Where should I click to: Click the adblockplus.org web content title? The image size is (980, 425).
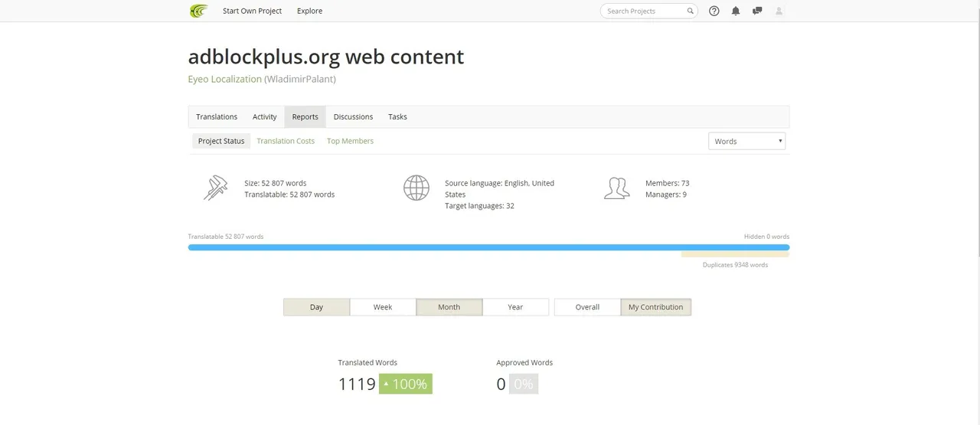tap(326, 57)
